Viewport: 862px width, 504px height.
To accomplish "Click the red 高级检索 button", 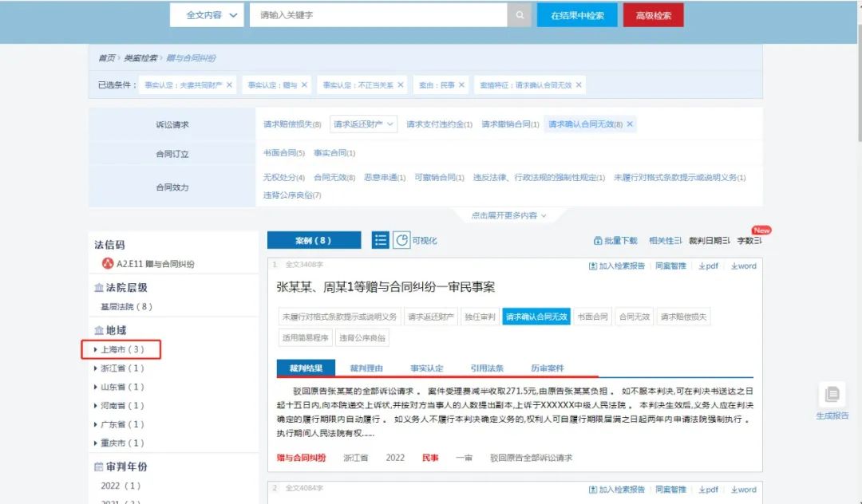I will point(654,15).
